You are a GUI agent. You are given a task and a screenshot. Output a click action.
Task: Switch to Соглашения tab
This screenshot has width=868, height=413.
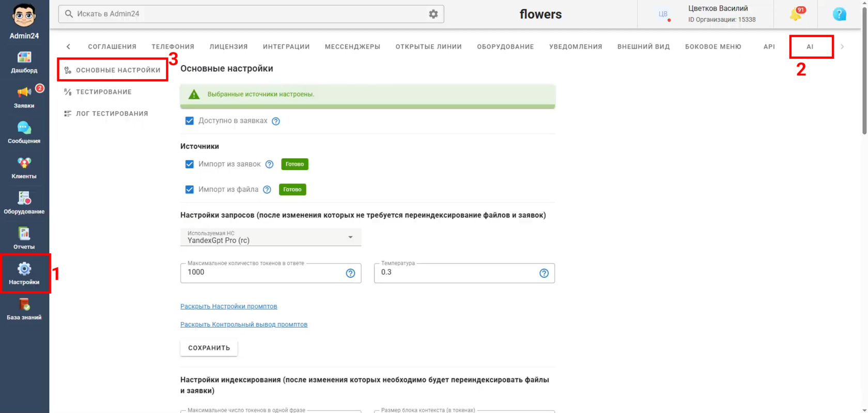click(x=112, y=47)
